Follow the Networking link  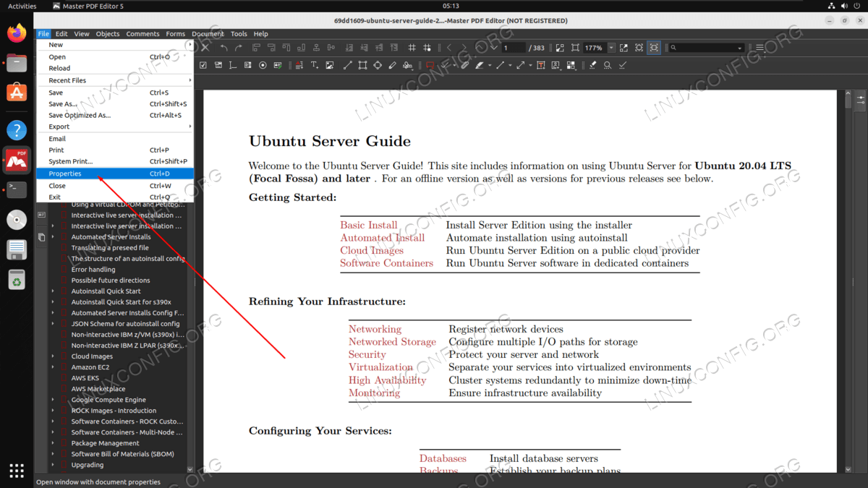[x=375, y=329]
